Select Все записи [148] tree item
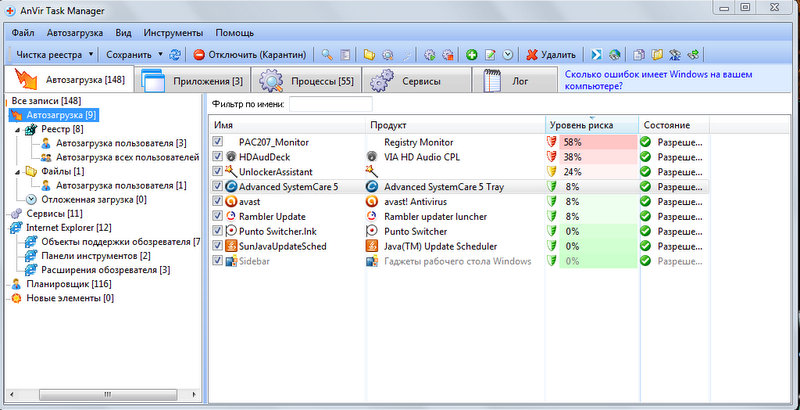The image size is (800, 410). click(x=46, y=101)
